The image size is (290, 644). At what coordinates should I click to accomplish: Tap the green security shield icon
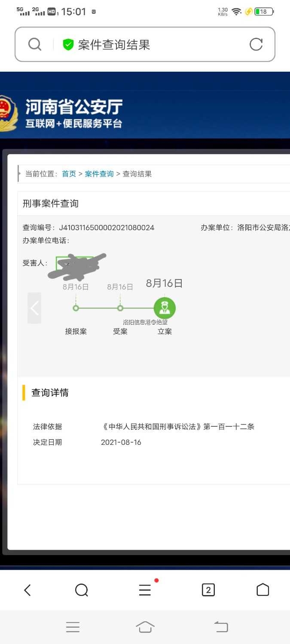click(68, 45)
